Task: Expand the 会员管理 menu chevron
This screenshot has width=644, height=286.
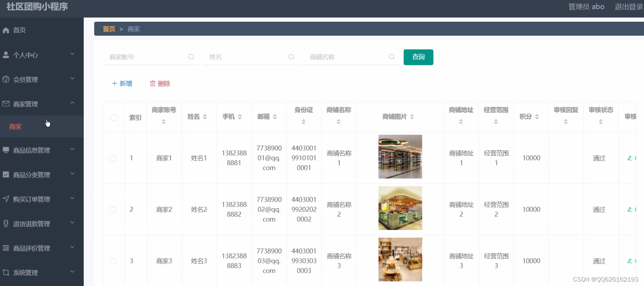Action: 73,79
